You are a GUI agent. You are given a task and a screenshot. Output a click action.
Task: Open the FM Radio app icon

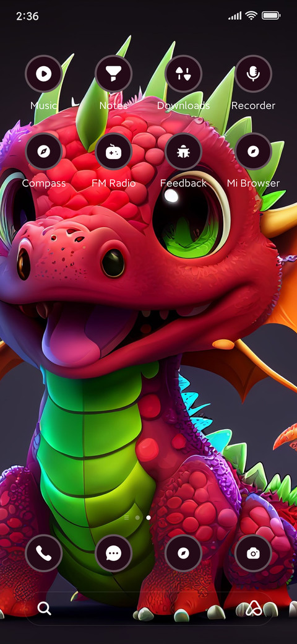114,152
